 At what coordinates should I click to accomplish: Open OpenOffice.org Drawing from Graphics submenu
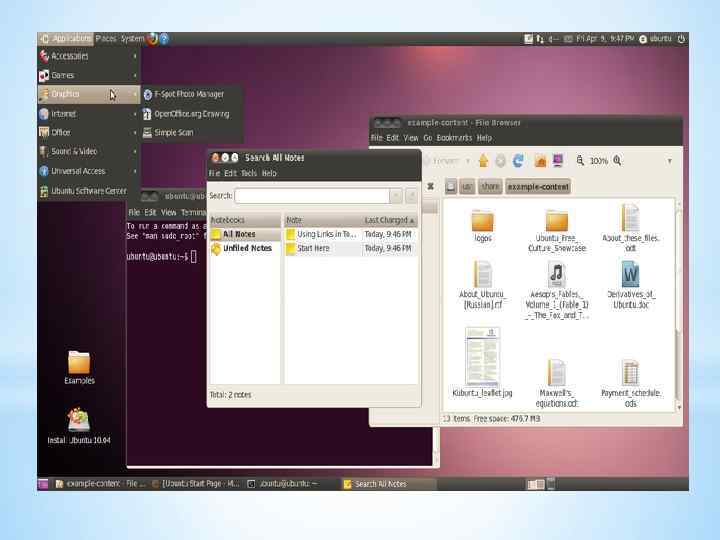191,114
